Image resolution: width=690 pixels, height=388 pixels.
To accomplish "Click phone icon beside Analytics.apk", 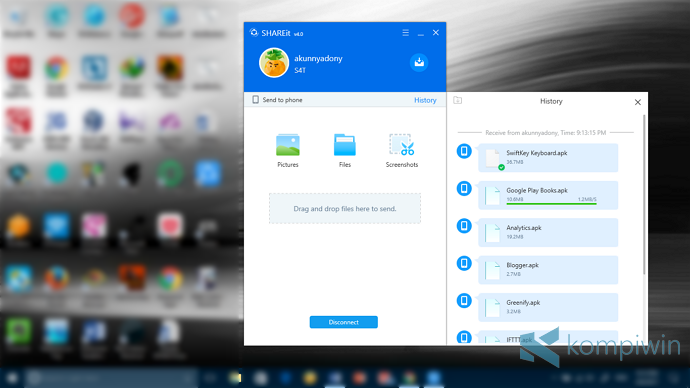I will point(464,226).
